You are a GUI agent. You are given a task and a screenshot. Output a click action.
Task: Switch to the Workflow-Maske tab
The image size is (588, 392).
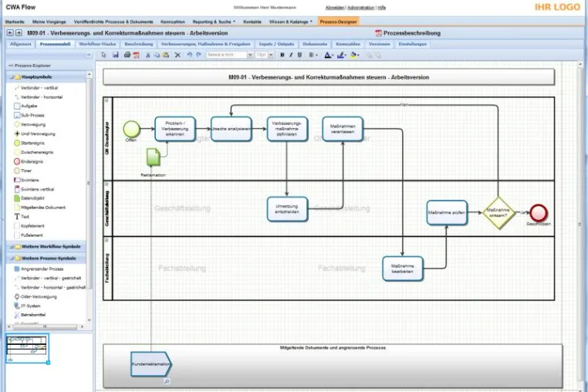pyautogui.click(x=97, y=44)
